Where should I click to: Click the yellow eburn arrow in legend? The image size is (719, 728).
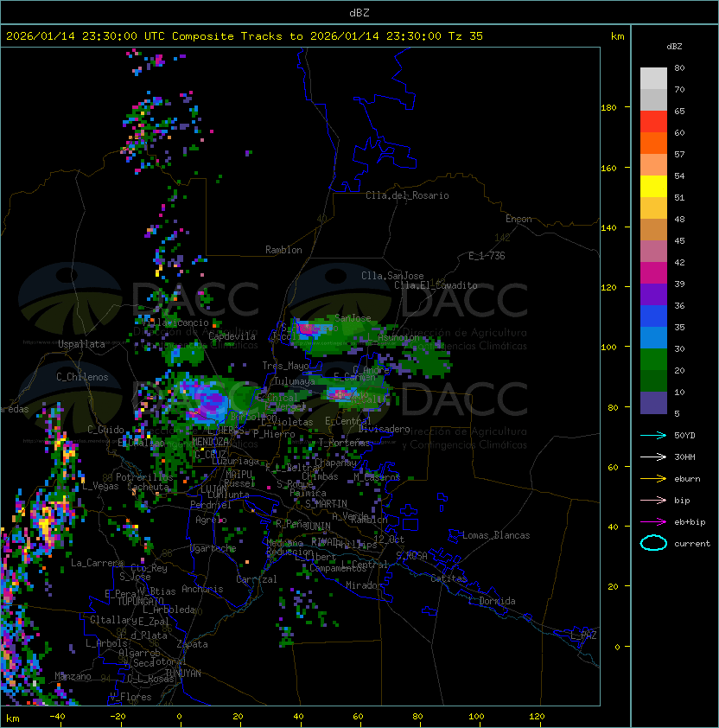tap(653, 479)
